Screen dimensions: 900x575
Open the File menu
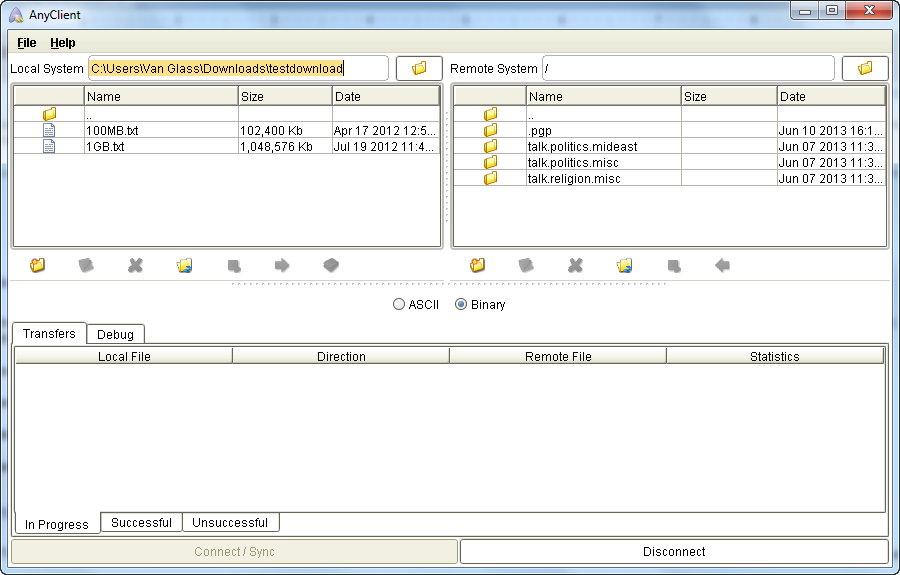(x=27, y=43)
